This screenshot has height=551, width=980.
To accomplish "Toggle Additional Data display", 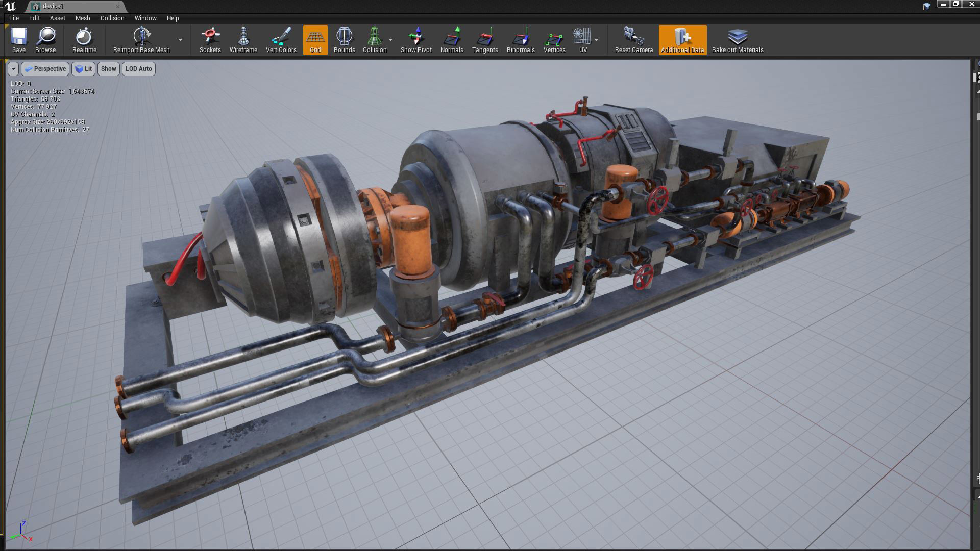I will coord(682,40).
